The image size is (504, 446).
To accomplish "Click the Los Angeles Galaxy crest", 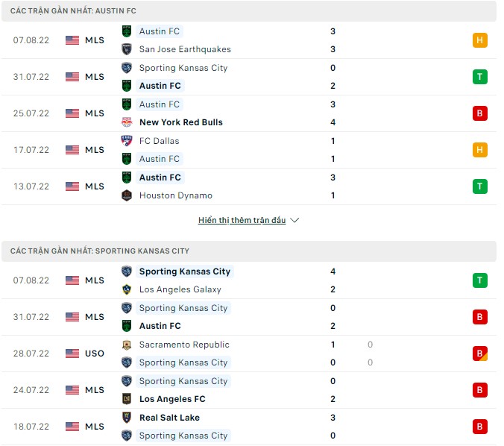I will [x=127, y=289].
